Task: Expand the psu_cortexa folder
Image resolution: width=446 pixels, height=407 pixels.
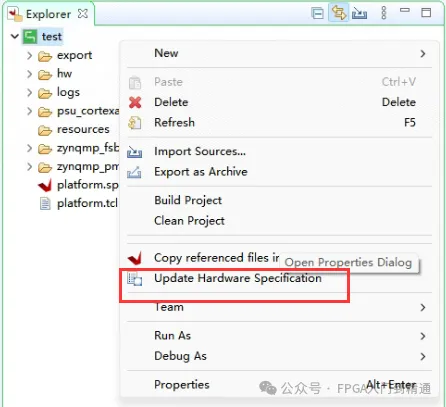Action: point(30,111)
